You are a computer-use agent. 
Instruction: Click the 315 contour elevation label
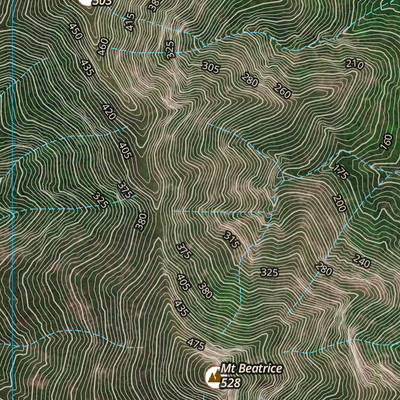tap(231, 240)
